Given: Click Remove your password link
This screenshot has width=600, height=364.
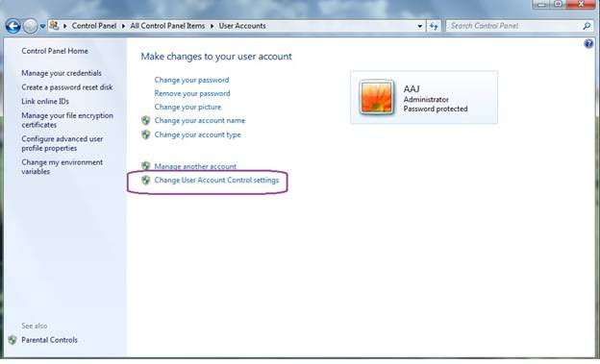Looking at the screenshot, I should [192, 93].
